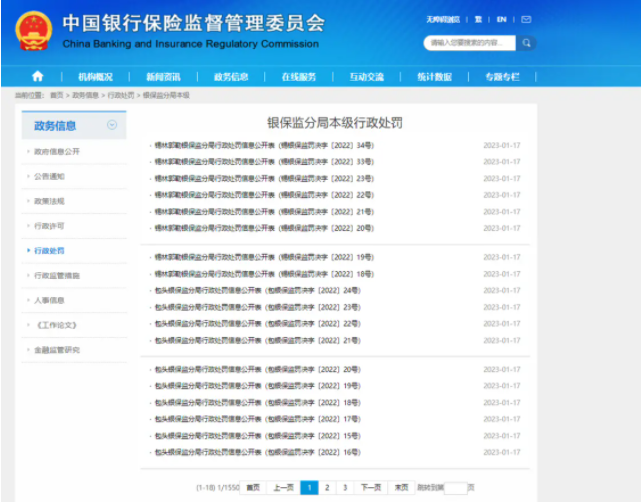Open 无障碍浏览 accessibility mode

pyautogui.click(x=443, y=20)
